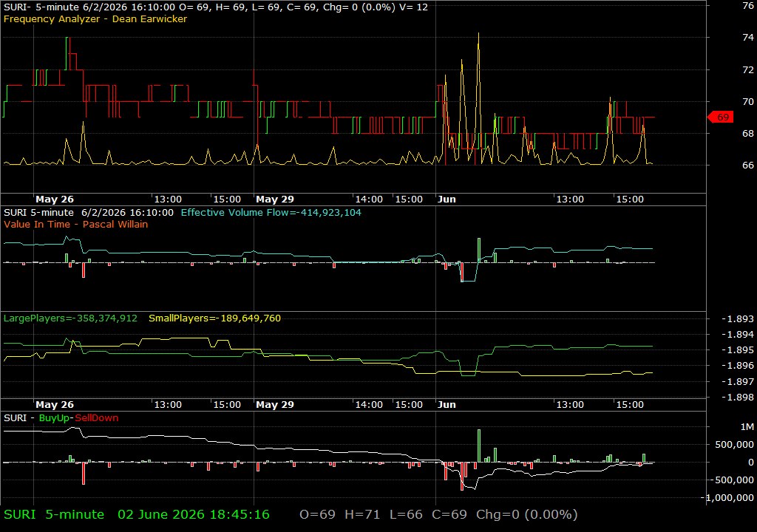This screenshot has width=757, height=532.
Task: Click the Frequency Analyzer - Dean Earwicker title
Action: point(95,18)
